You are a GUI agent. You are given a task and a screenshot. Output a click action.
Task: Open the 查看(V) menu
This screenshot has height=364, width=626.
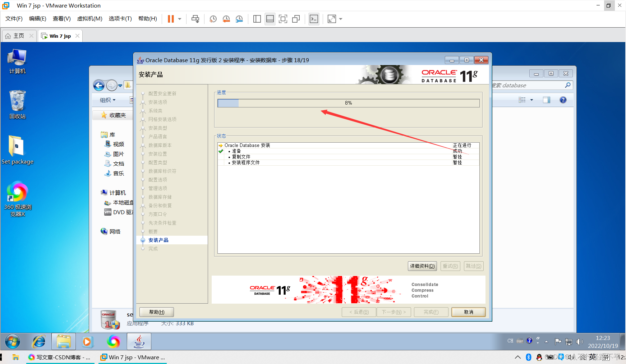[x=62, y=19]
